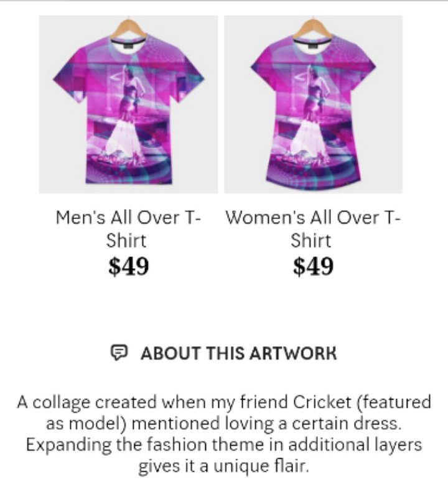This screenshot has height=498, width=448.
Task: Click the word Cricket in the description
Action: [322, 402]
